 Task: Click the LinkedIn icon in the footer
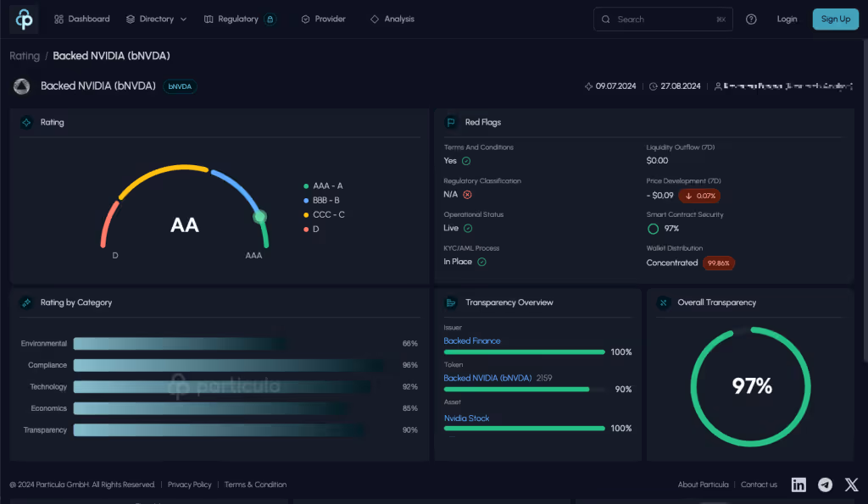click(x=798, y=485)
